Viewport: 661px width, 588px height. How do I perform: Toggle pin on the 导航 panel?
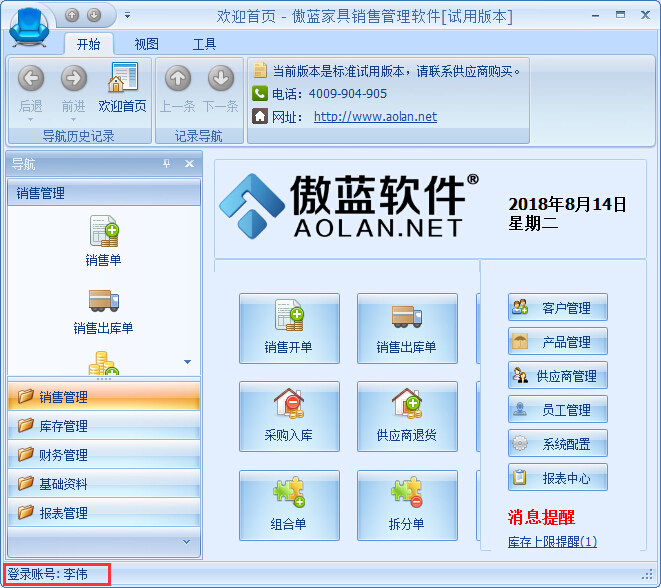click(167, 164)
